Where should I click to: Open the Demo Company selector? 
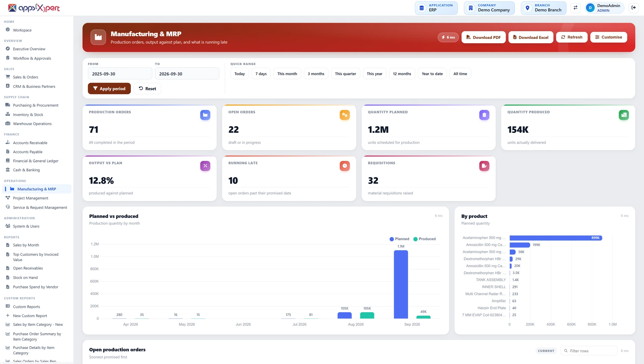pyautogui.click(x=489, y=8)
